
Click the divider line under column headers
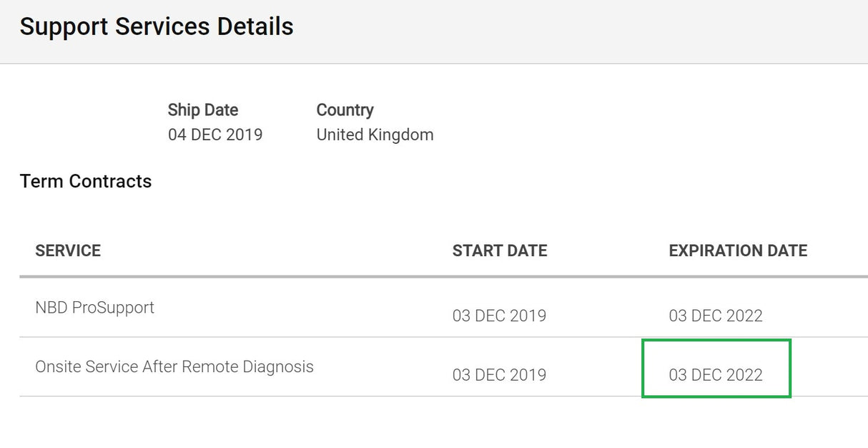coord(443,277)
